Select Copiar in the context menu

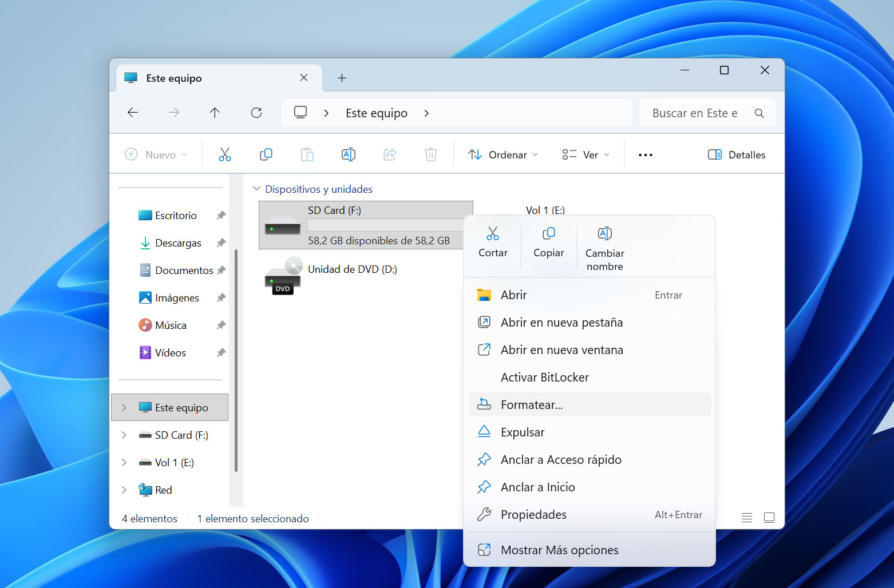coord(549,243)
